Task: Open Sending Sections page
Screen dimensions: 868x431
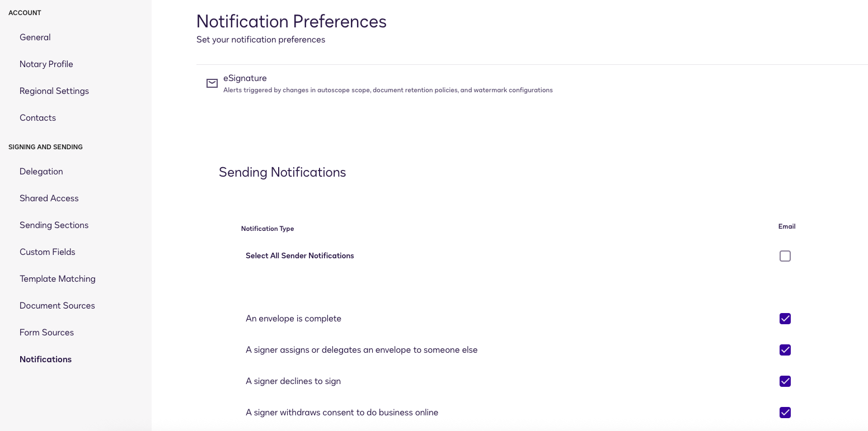Action: 54,225
